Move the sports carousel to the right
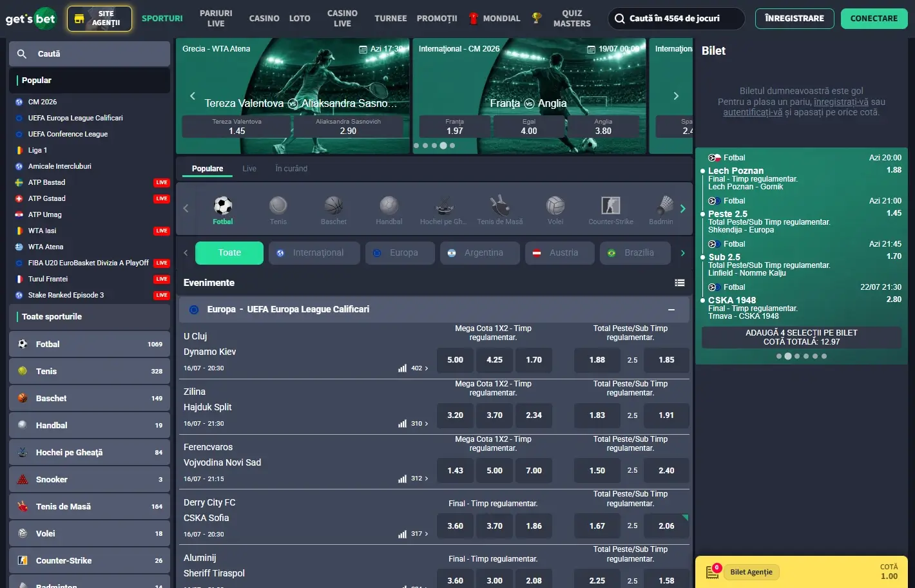This screenshot has height=588, width=915. [683, 209]
